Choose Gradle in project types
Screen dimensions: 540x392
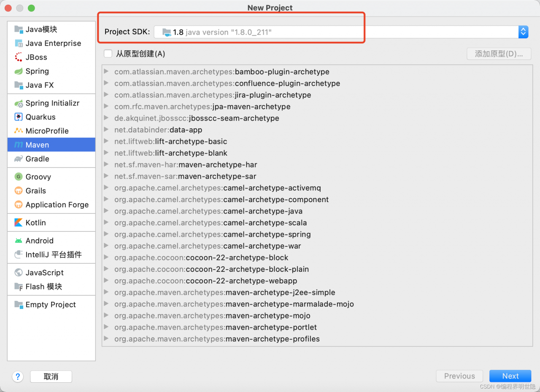pos(51,159)
